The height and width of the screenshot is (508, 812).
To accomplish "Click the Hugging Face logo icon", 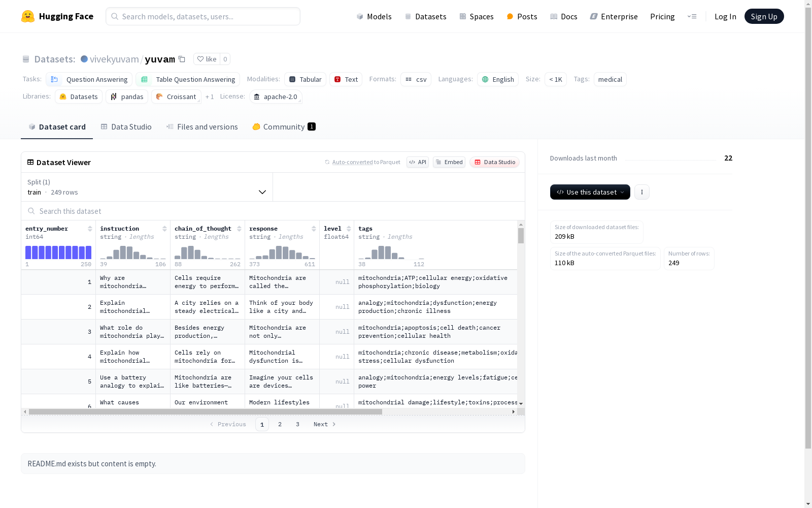I will click(28, 16).
